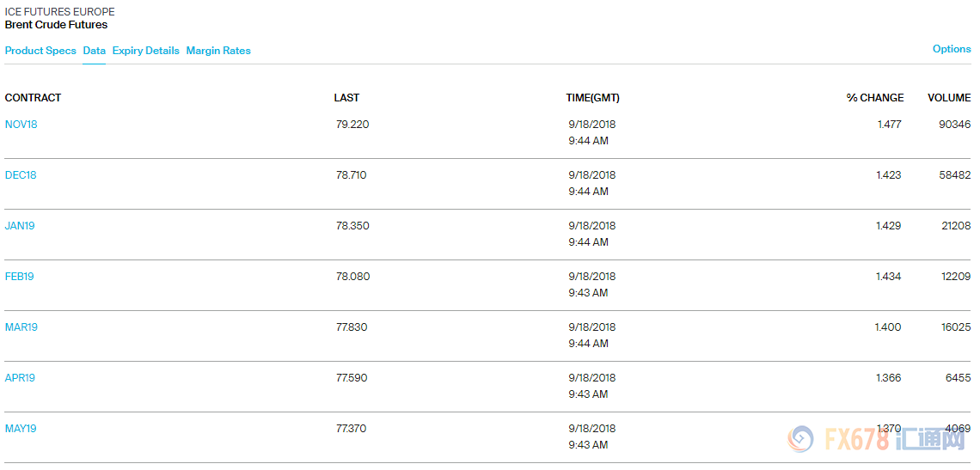
Task: Click the FX678 watermark logo icon
Action: click(803, 442)
